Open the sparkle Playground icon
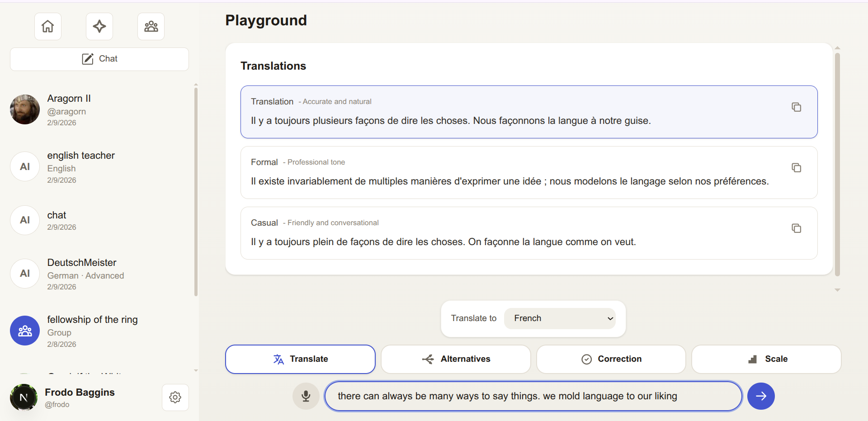868x421 pixels. click(99, 27)
